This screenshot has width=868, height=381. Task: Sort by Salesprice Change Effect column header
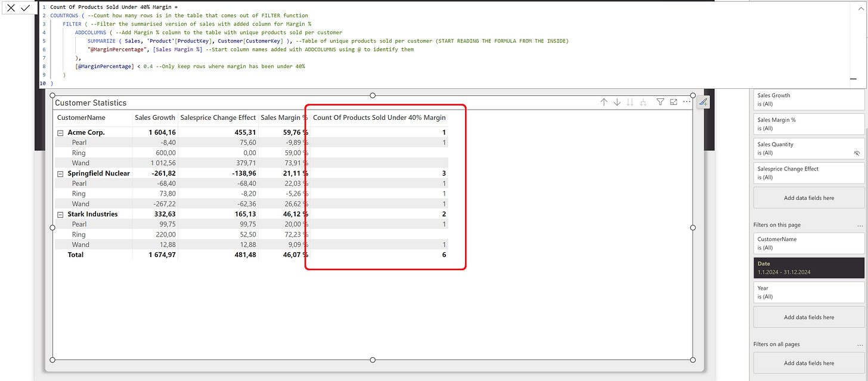218,117
